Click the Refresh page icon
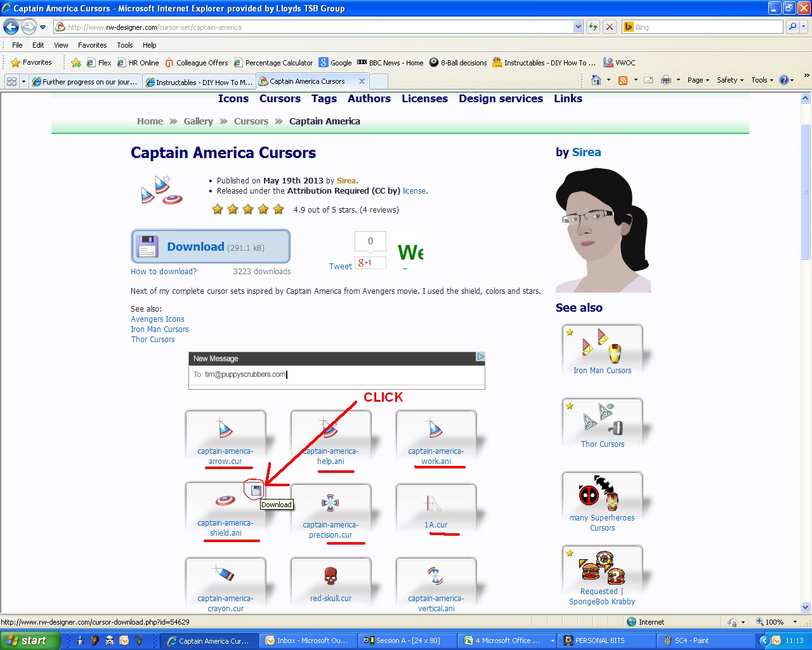The image size is (812, 650). (x=593, y=27)
